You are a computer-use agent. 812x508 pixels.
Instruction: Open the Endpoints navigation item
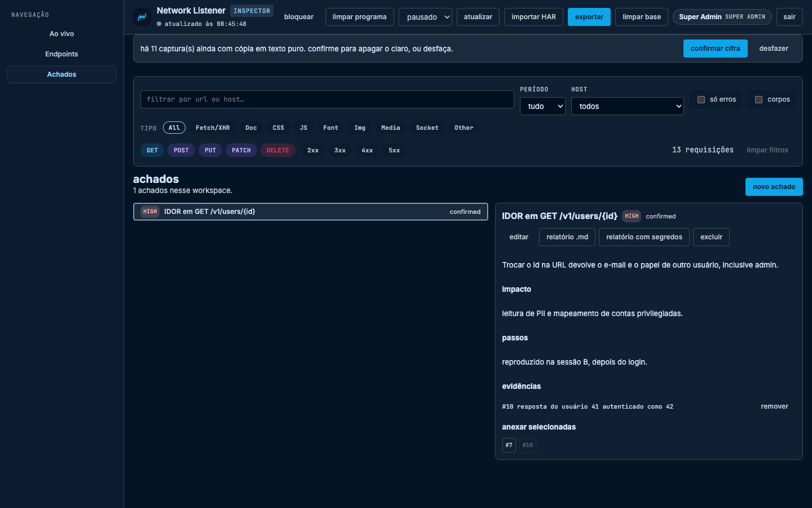tap(61, 54)
